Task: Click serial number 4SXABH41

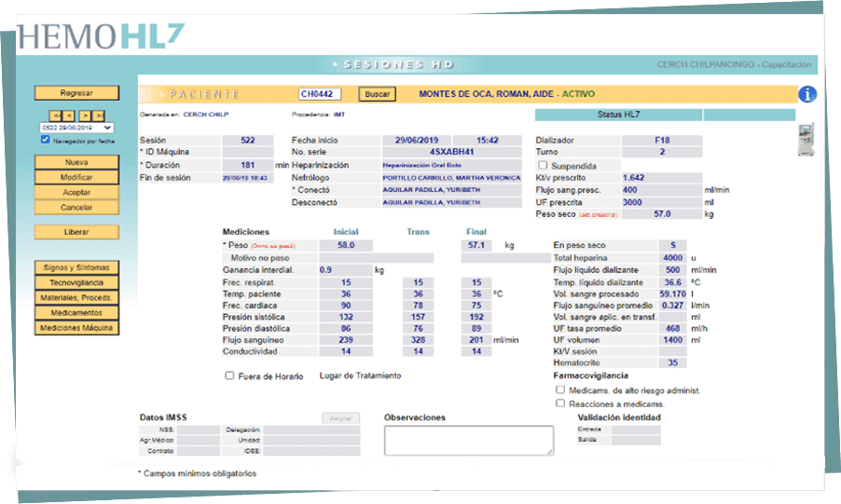Action: tap(451, 152)
